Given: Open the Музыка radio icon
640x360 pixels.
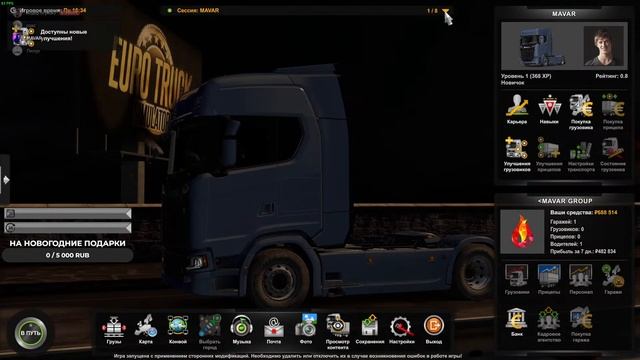Looking at the screenshot, I should point(242,330).
